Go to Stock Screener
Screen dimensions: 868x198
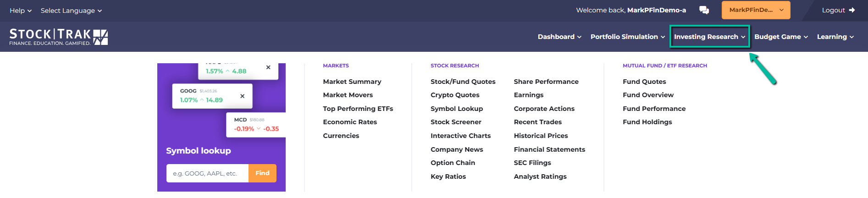point(456,122)
